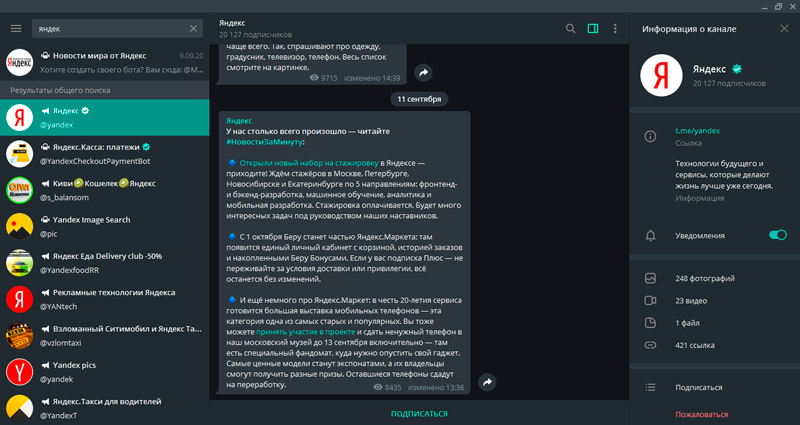Image resolution: width=800 pixels, height=425 pixels.
Task: Toggle the channel info side panel
Action: tap(593, 29)
